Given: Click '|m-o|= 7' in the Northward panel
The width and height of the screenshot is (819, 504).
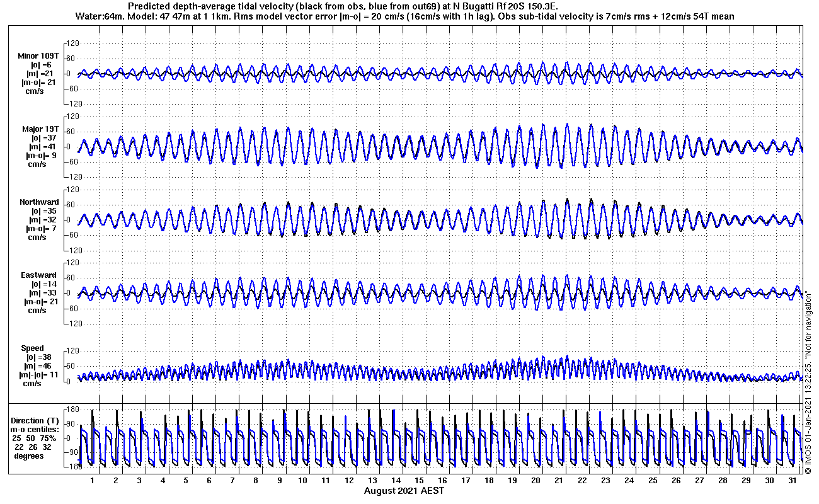Looking at the screenshot, I should click(x=42, y=229).
